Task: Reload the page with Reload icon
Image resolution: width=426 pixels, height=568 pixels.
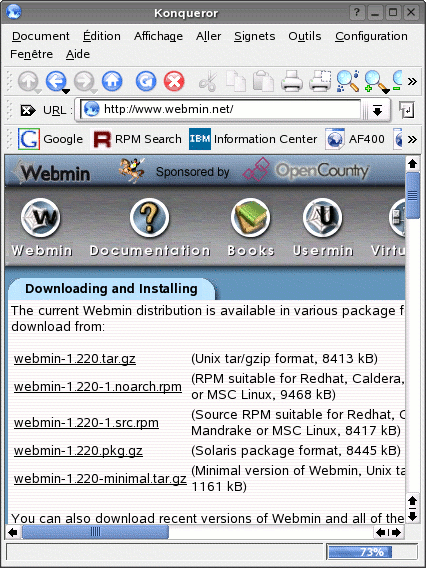Action: pyautogui.click(x=146, y=81)
